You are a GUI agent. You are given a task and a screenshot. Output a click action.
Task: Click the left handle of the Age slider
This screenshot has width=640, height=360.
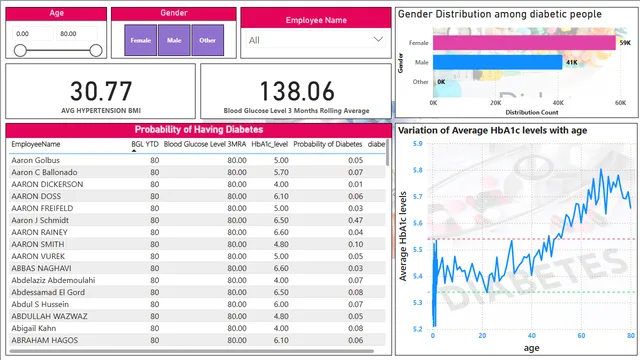(20, 51)
